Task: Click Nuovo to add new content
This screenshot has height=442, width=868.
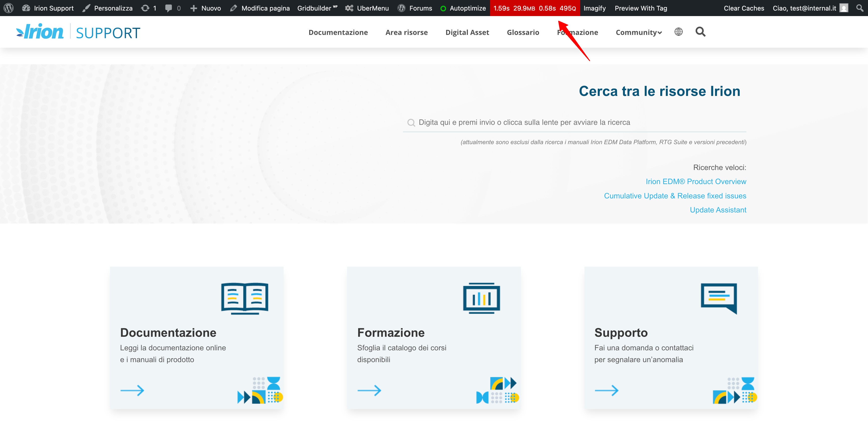Action: click(205, 8)
